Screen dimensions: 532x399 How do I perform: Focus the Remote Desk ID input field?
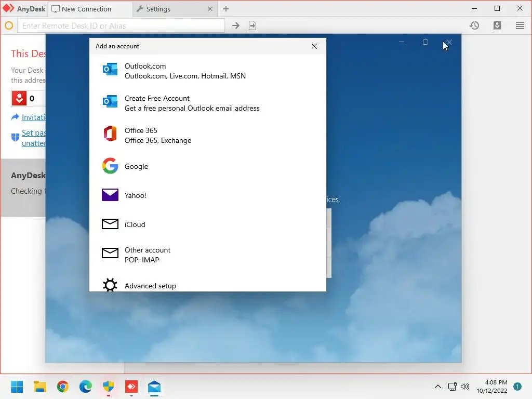pyautogui.click(x=121, y=26)
